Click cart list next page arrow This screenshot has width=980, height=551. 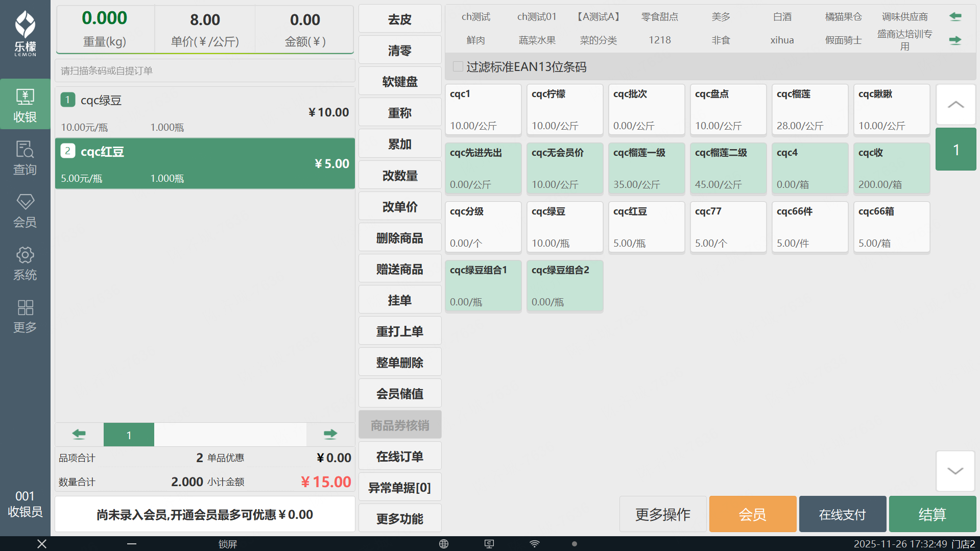[x=330, y=435]
